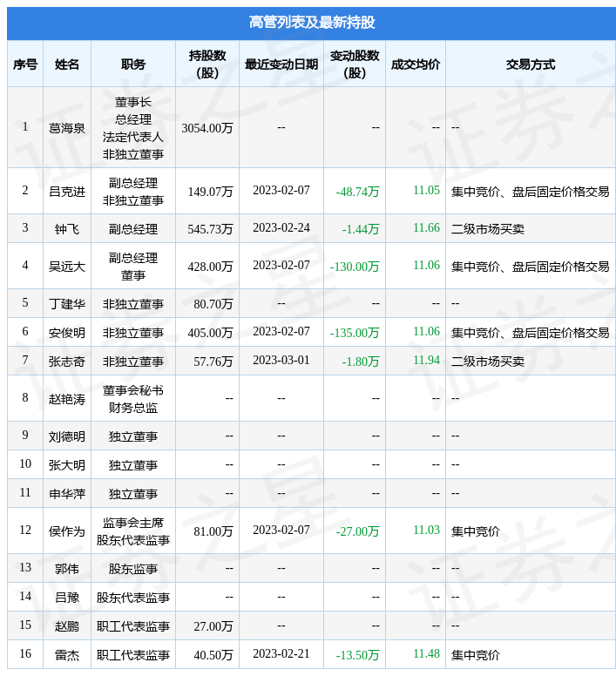
Task: Click 吕克进's trading method 集中竞价、盘后固定价格交易
Action: [x=531, y=192]
